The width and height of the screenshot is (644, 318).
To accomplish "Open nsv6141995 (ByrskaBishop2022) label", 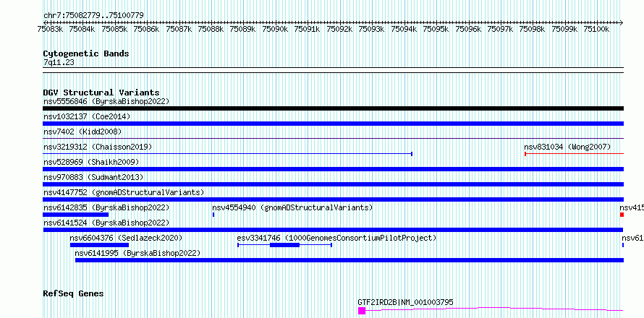I will coord(137,253).
